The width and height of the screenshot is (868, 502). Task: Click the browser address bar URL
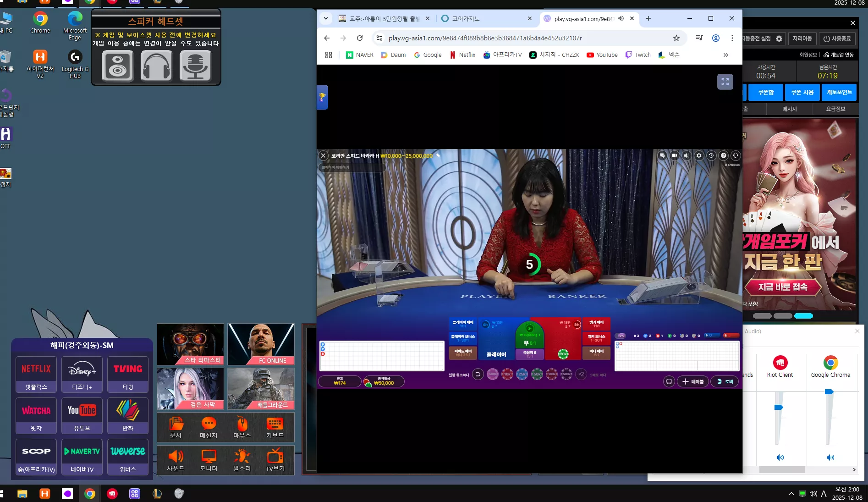click(485, 38)
